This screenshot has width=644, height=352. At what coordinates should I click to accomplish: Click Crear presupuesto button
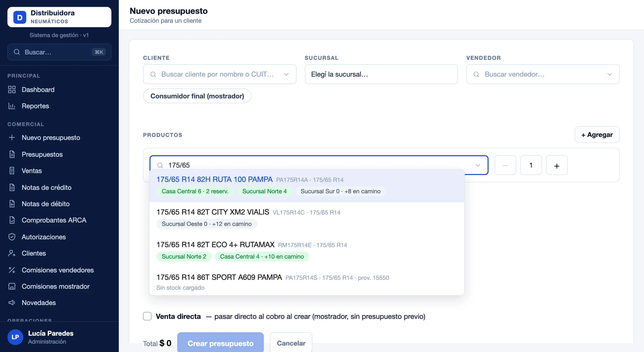click(220, 343)
